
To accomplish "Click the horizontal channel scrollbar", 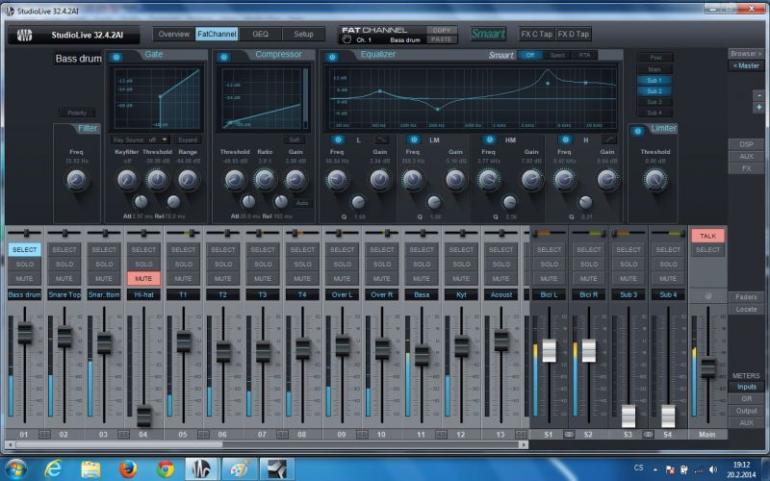I will [118, 445].
